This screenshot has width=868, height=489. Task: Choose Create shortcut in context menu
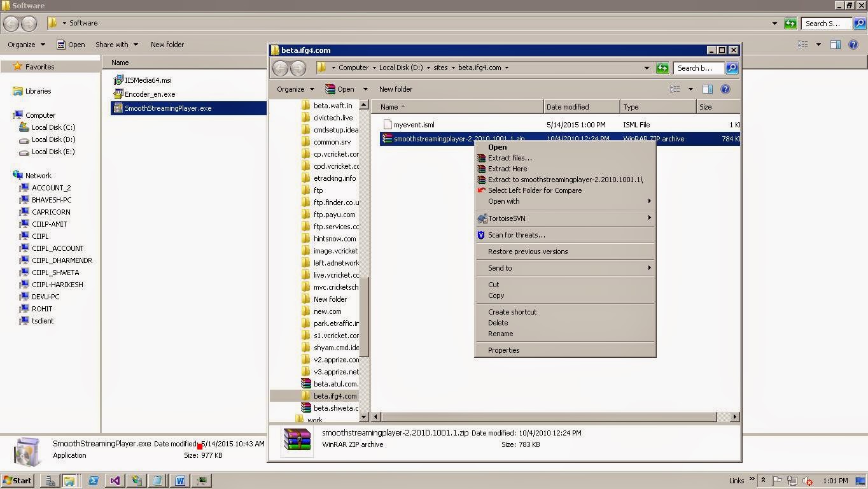point(512,312)
